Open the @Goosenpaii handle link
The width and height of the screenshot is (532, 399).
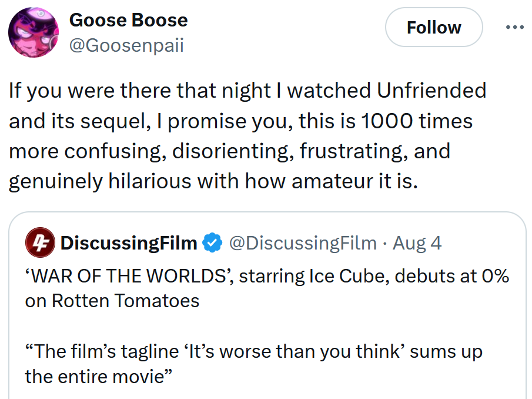click(126, 45)
